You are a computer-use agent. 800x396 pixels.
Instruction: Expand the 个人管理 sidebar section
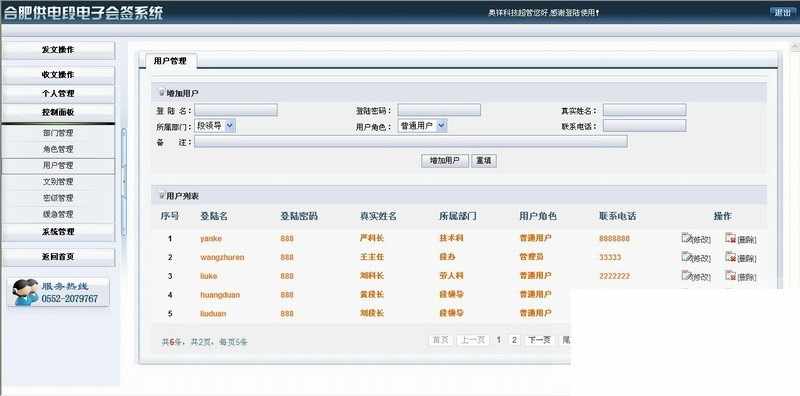point(58,93)
